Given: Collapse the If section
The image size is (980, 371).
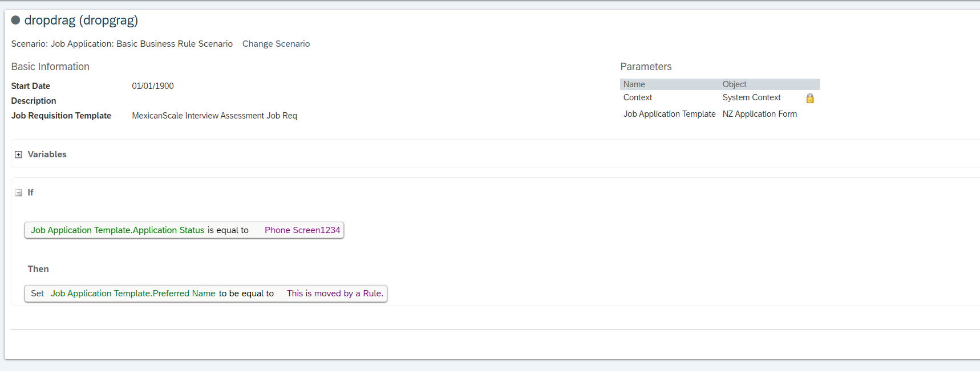Looking at the screenshot, I should tap(18, 193).
